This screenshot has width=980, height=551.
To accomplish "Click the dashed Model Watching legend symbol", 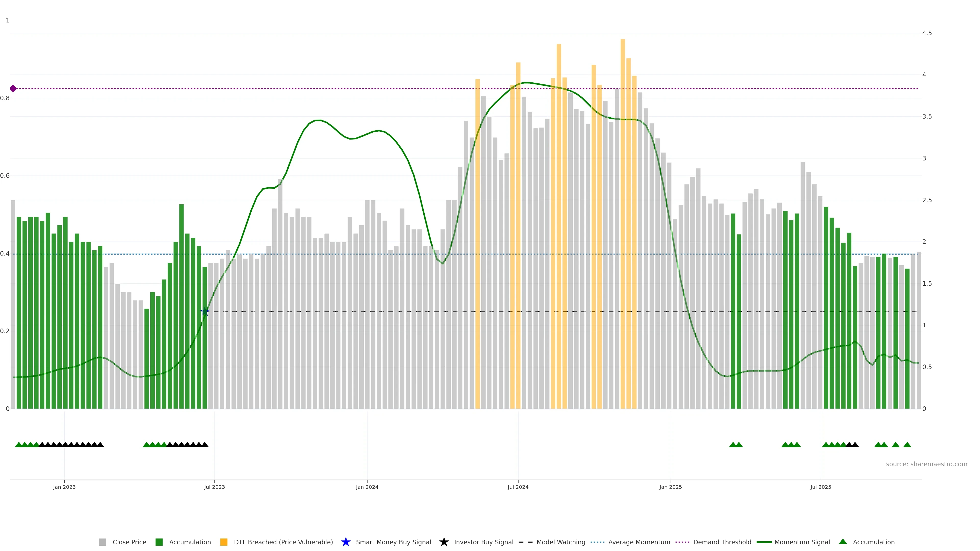I will pyautogui.click(x=525, y=542).
